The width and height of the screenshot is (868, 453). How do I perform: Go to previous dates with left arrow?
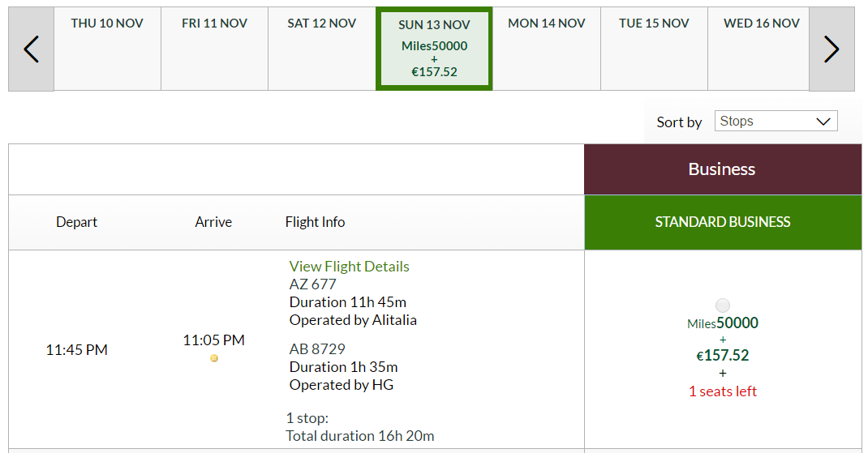point(31,49)
